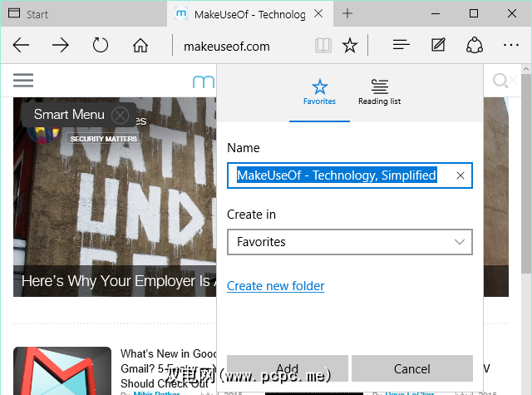This screenshot has height=395, width=532.
Task: Clear the Name field with X
Action: [x=460, y=175]
